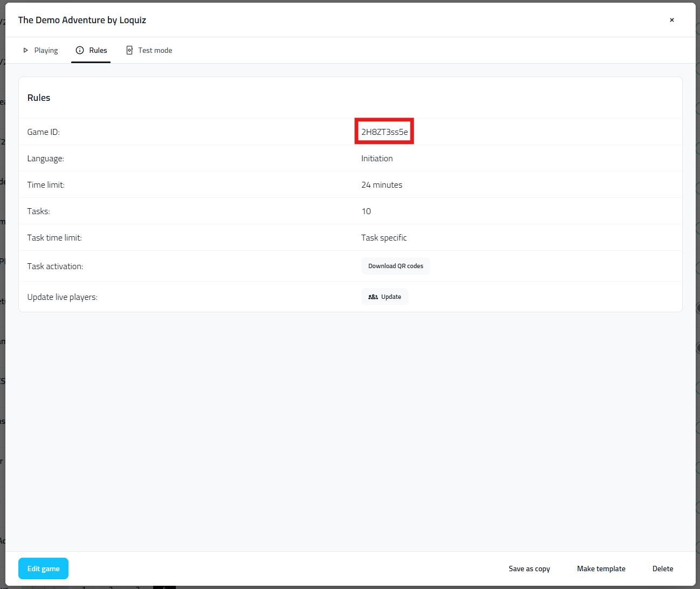The width and height of the screenshot is (700, 589).
Task: Click the Game ID code 2H8ZT3ss5e
Action: coord(384,132)
